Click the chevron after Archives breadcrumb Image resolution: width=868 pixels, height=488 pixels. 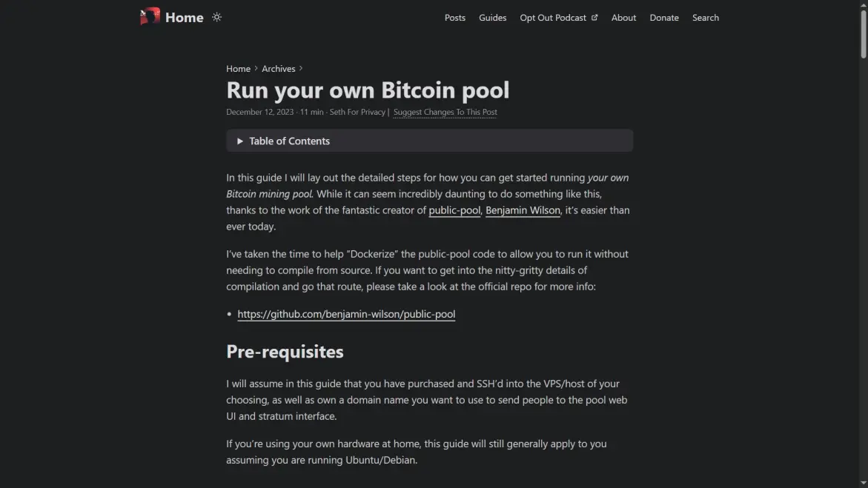coord(301,69)
